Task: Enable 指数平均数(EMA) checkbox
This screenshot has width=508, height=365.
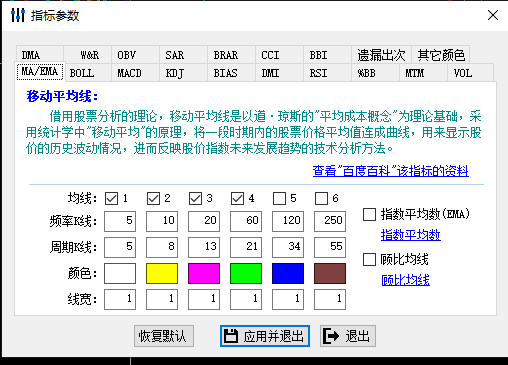Action: (x=369, y=214)
